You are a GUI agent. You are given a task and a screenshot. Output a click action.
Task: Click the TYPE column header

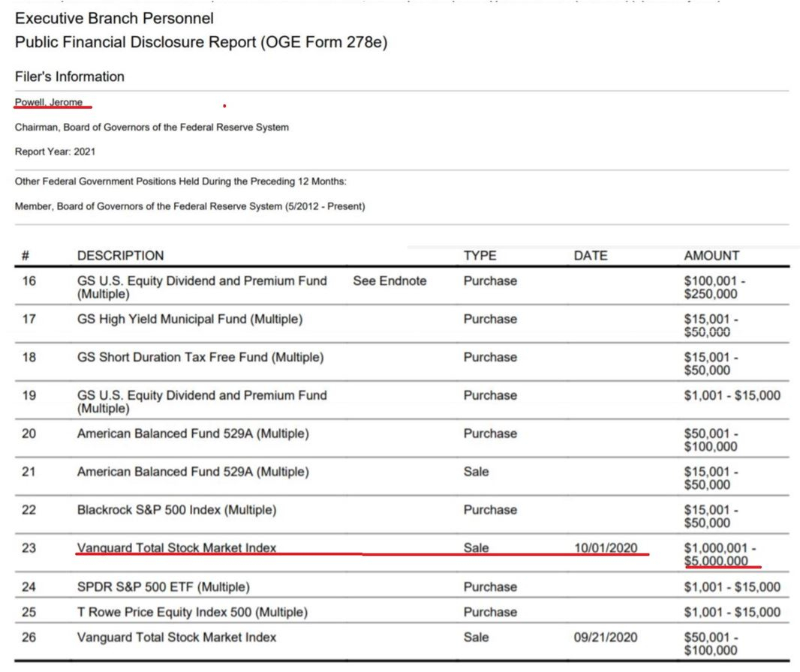click(x=480, y=256)
